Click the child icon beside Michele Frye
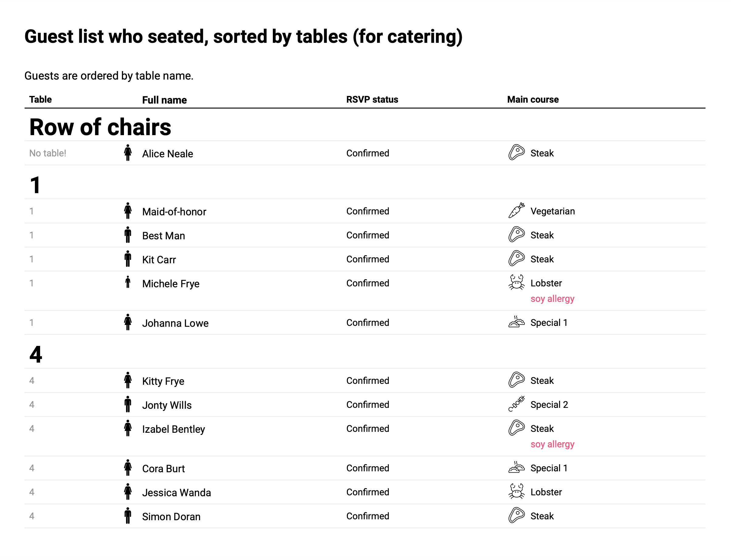This screenshot has width=731, height=560. pyautogui.click(x=128, y=282)
